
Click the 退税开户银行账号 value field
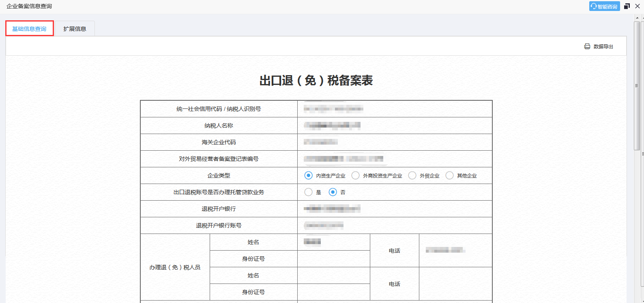(395, 225)
